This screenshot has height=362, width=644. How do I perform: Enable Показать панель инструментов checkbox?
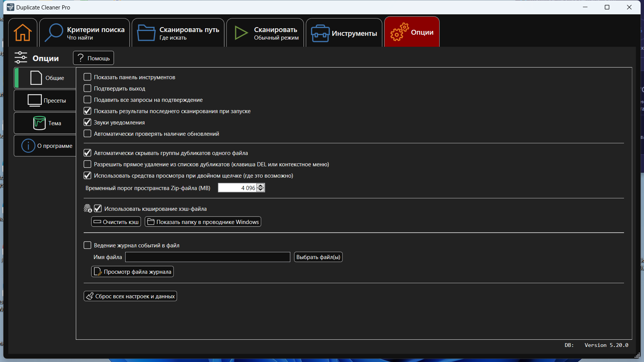[87, 77]
